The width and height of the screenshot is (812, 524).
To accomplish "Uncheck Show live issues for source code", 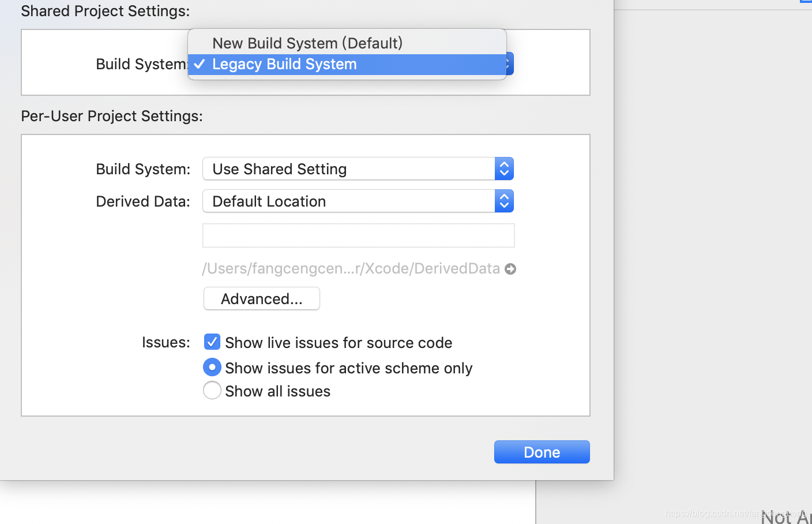I will coord(212,342).
